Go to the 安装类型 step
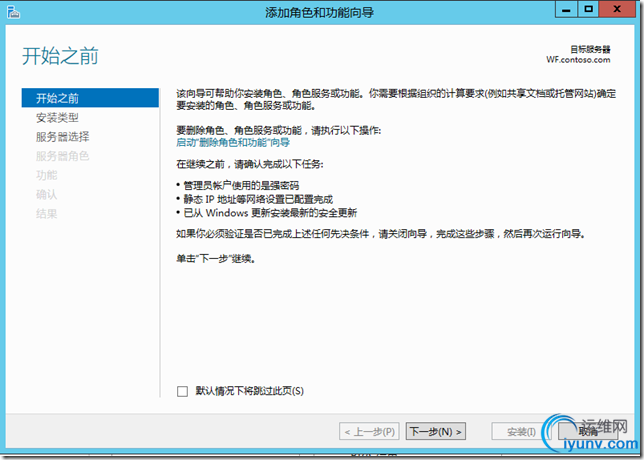 point(57,117)
